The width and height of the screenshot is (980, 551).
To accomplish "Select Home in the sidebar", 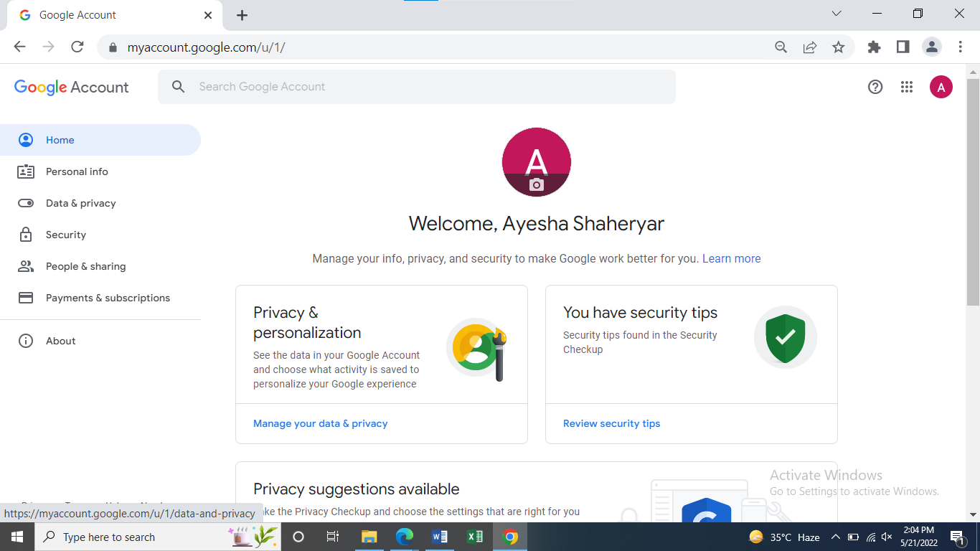I will coord(100,140).
